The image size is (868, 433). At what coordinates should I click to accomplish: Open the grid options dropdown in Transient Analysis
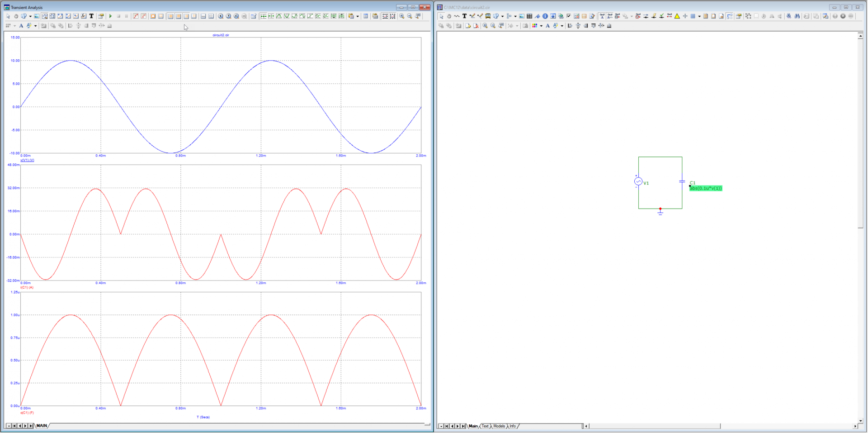pos(14,26)
